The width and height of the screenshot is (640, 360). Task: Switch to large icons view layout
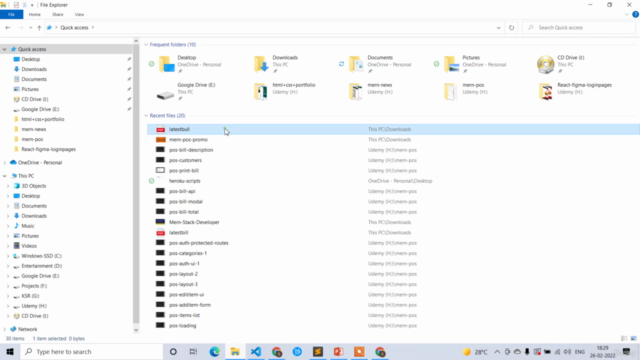point(633,338)
